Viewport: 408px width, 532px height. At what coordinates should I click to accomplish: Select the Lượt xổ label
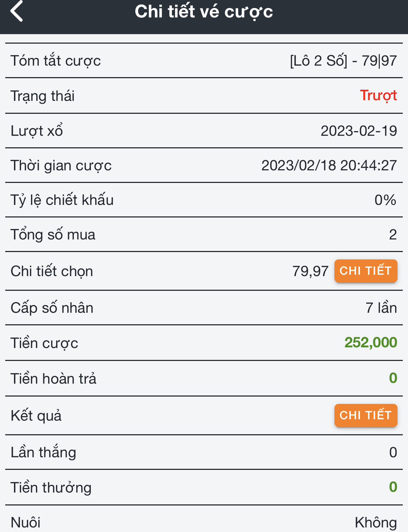tap(37, 131)
